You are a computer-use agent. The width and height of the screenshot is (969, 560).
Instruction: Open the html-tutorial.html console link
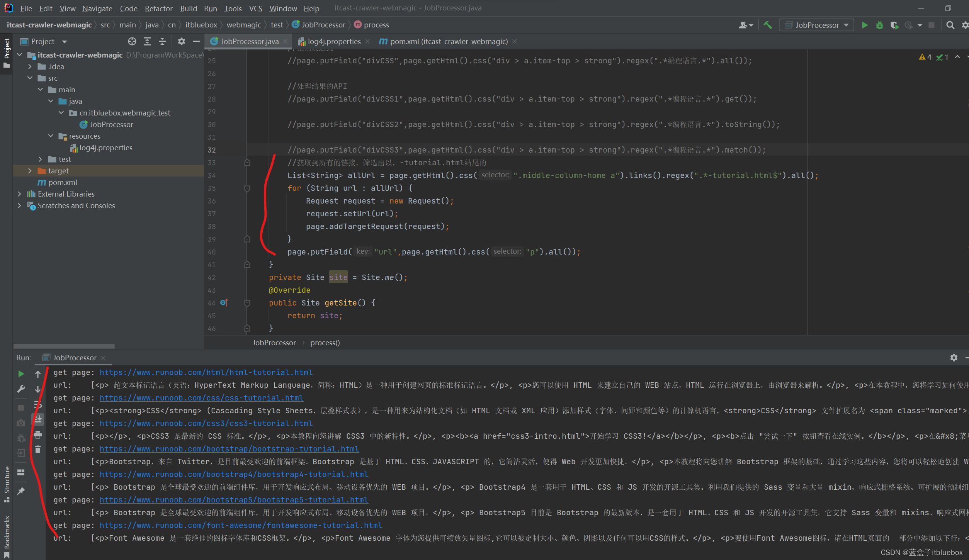tap(206, 372)
